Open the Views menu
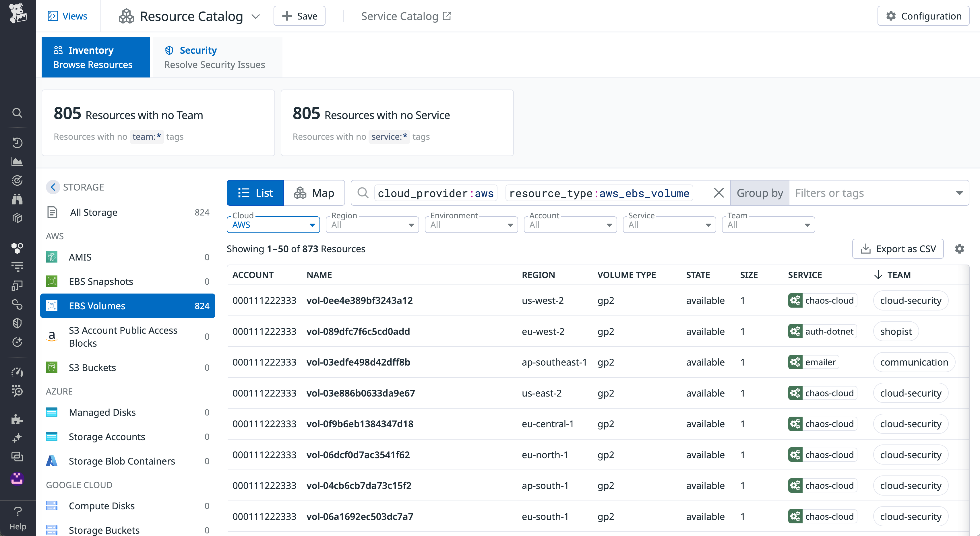The width and height of the screenshot is (980, 536). tap(68, 16)
